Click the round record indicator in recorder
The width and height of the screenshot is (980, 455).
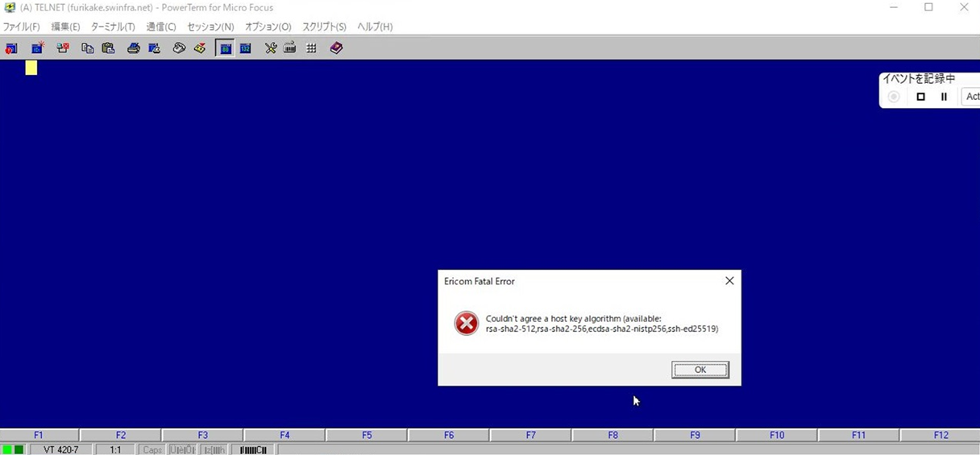894,97
